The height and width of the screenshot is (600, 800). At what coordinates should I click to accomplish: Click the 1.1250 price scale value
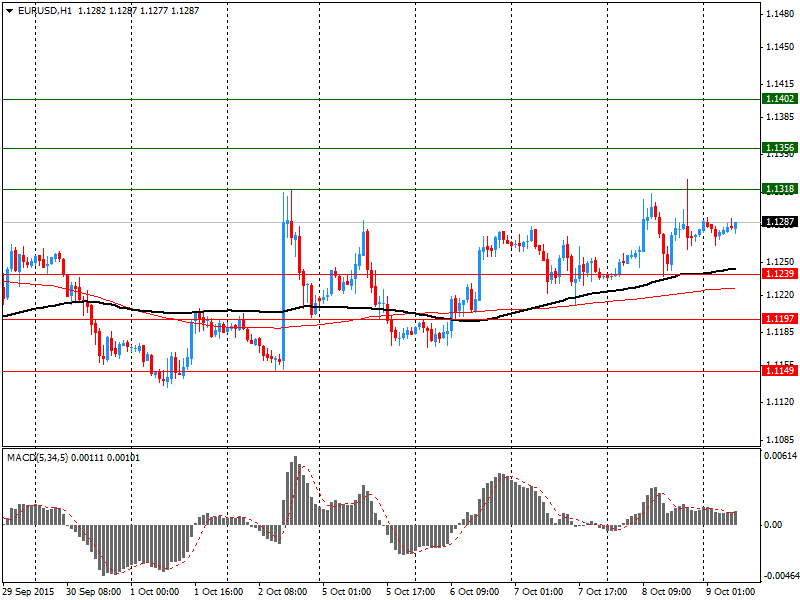point(780,262)
